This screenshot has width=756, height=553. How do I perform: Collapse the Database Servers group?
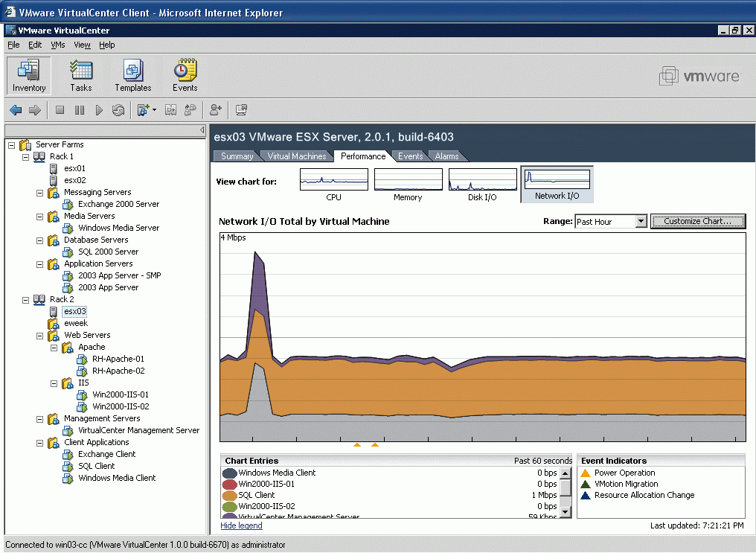coord(40,240)
